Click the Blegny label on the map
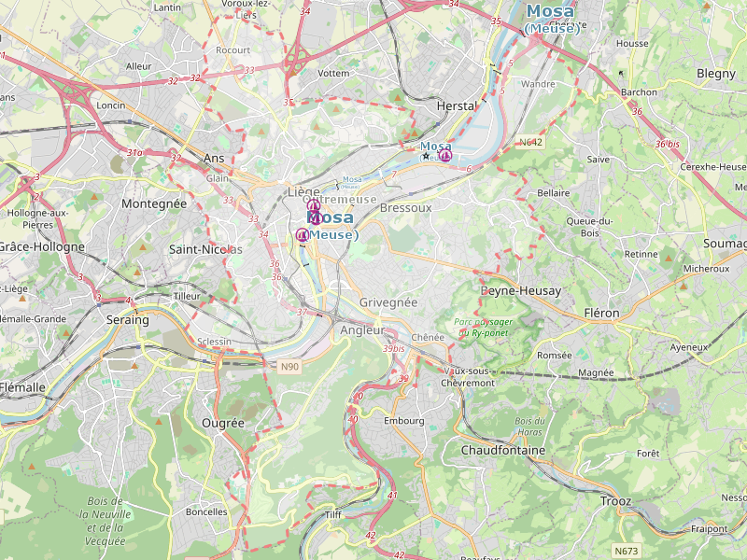Viewport: 747px width, 560px height. pos(716,74)
